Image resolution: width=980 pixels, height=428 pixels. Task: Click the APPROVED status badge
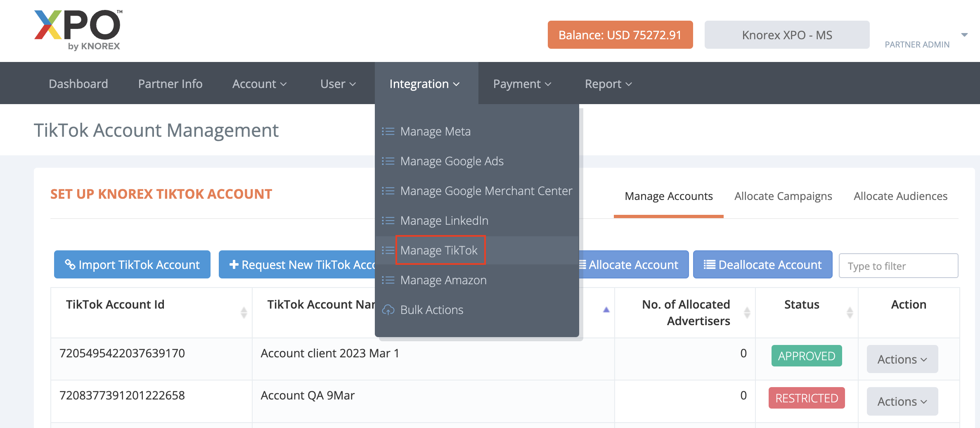pyautogui.click(x=807, y=356)
